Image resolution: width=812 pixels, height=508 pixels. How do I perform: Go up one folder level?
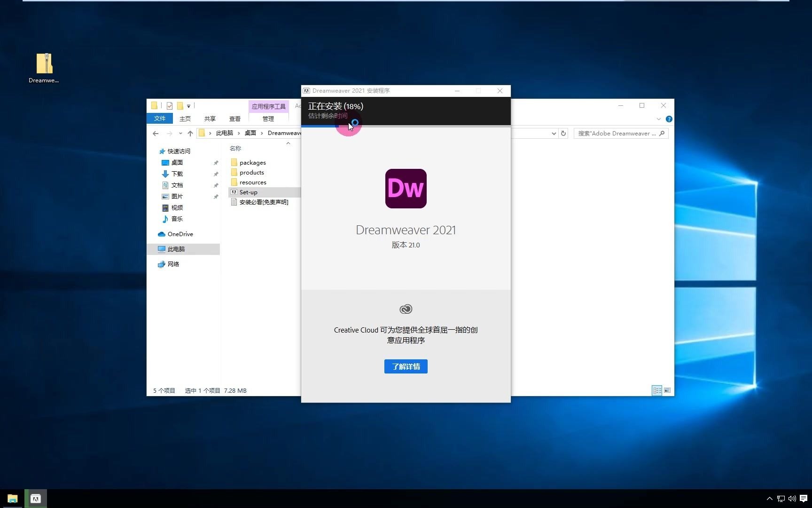click(190, 134)
